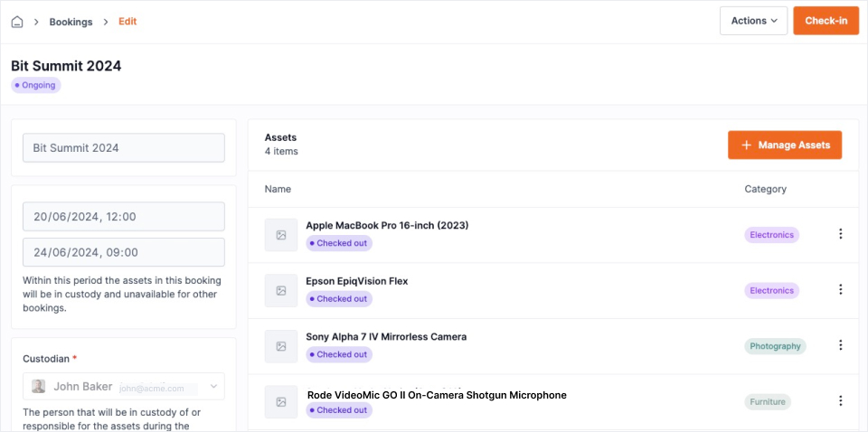Open the Custodian John Baker dropdown

(x=124, y=386)
